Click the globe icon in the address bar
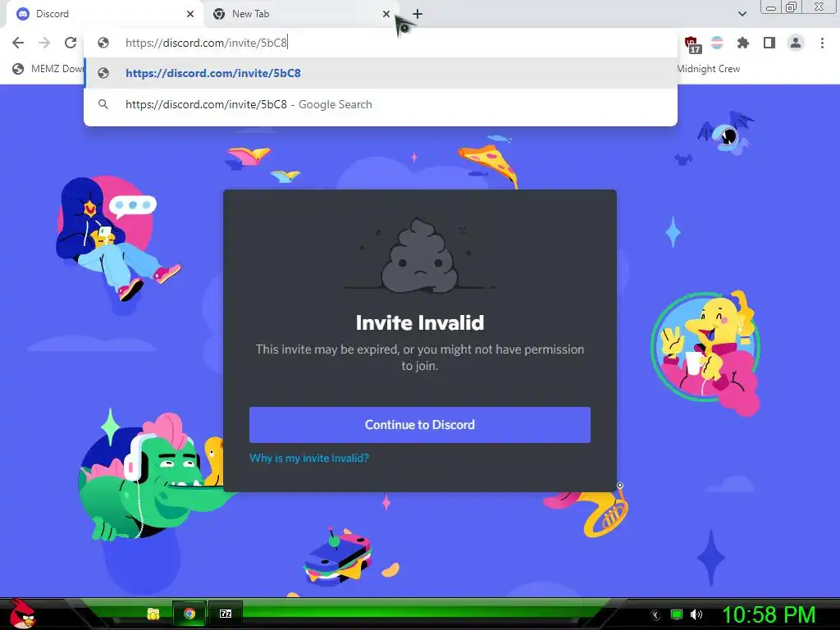 [x=103, y=43]
